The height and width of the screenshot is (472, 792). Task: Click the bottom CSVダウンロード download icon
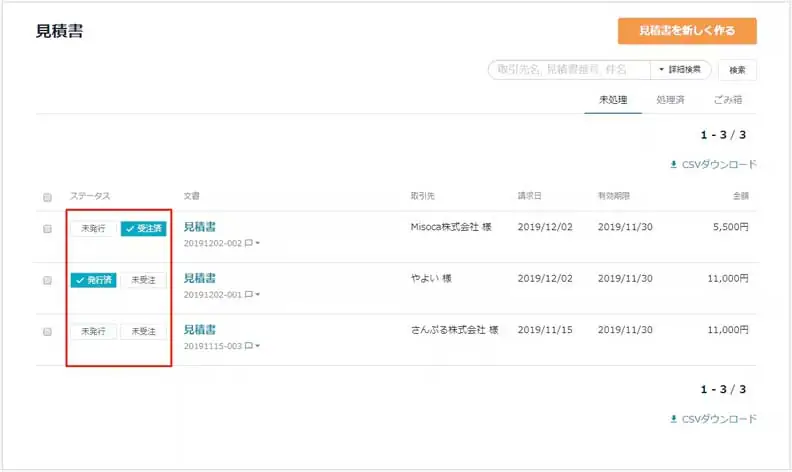tap(674, 419)
